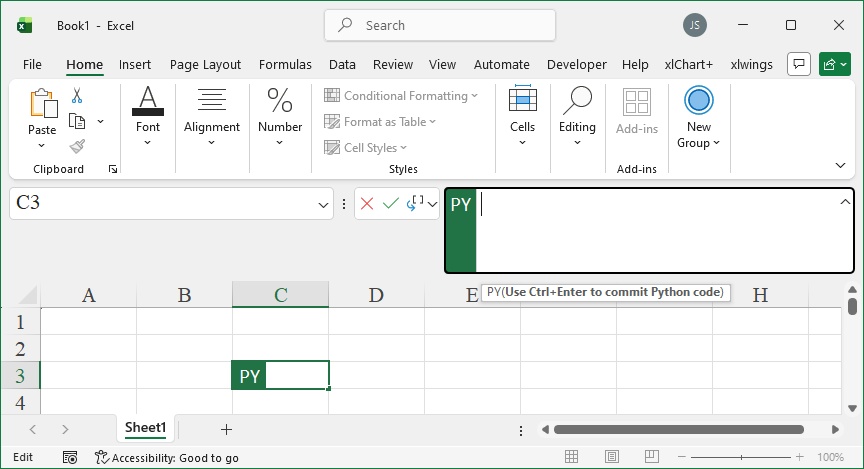Click the Paste clipboard icon
This screenshot has width=864, height=469.
pyautogui.click(x=43, y=104)
